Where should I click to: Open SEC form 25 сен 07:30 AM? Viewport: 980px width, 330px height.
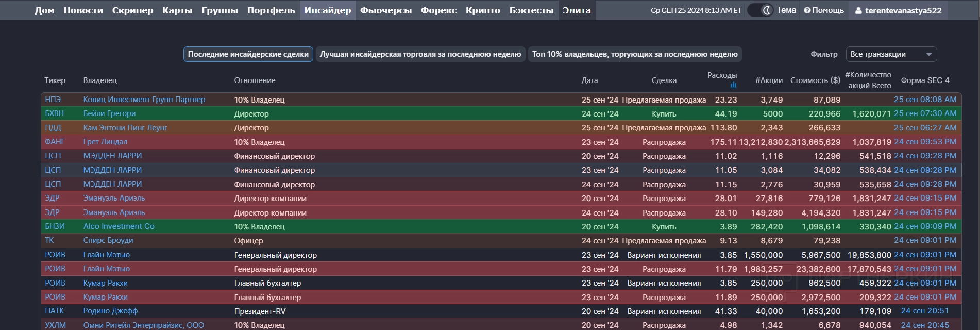point(925,113)
